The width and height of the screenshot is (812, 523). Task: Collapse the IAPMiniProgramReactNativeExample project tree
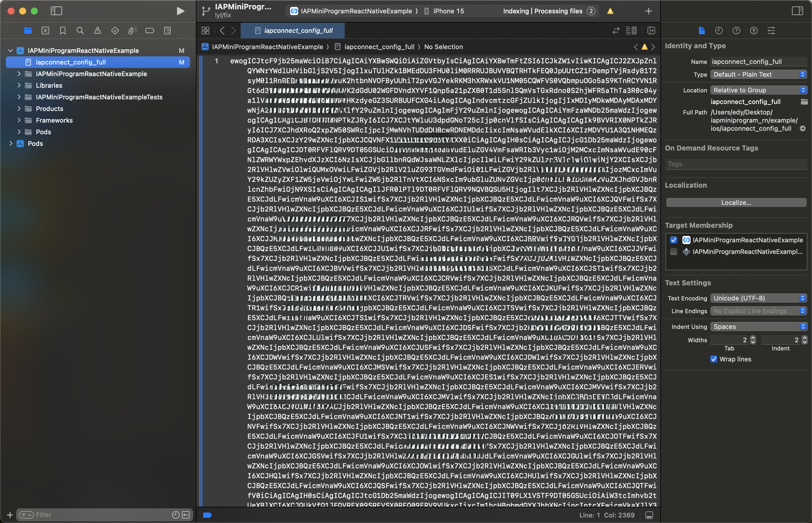pos(10,50)
